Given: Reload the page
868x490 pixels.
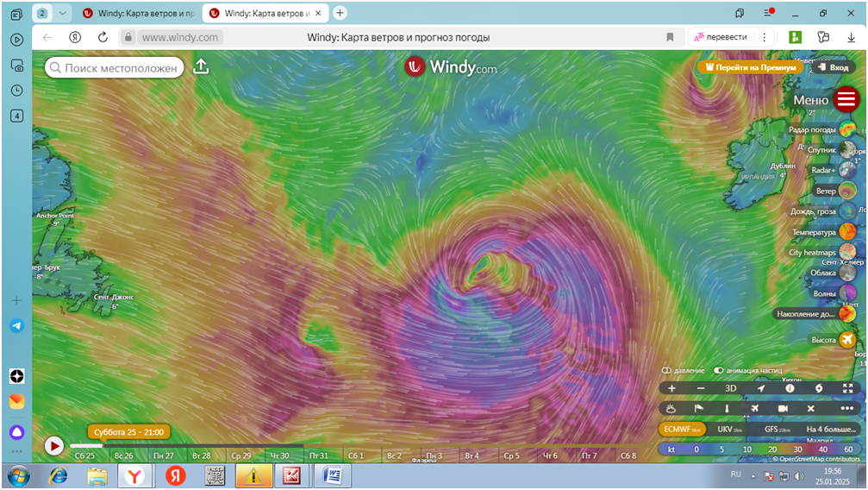Looking at the screenshot, I should [x=103, y=37].
